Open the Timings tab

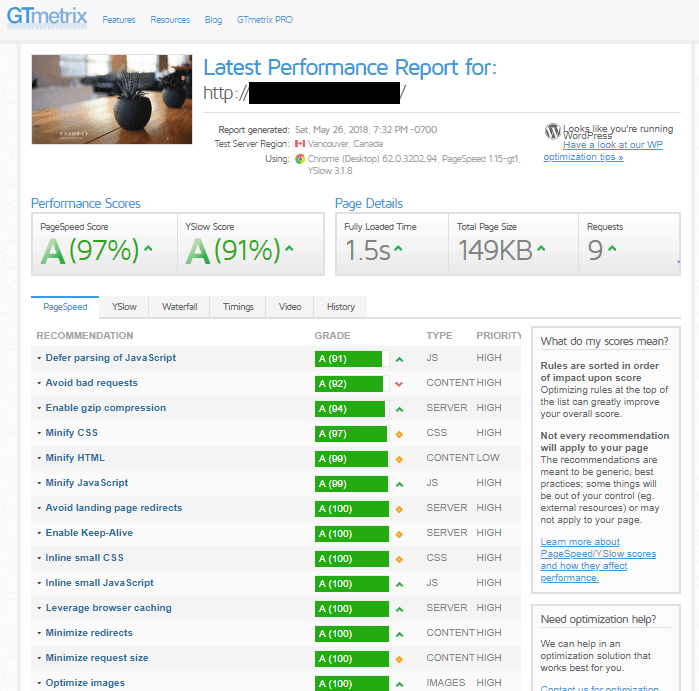tap(238, 307)
